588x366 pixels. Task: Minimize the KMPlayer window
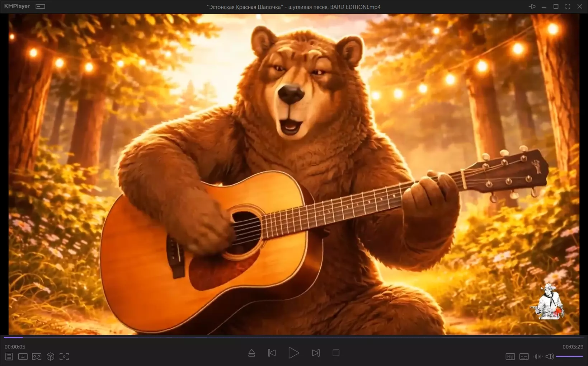click(544, 7)
